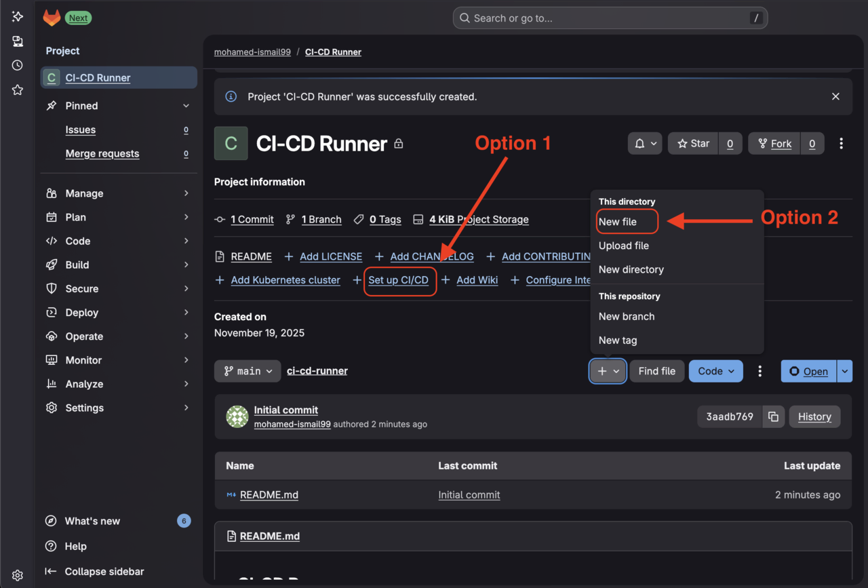Add a LICENSE to the project
Viewport: 868px width, 588px height.
point(330,256)
